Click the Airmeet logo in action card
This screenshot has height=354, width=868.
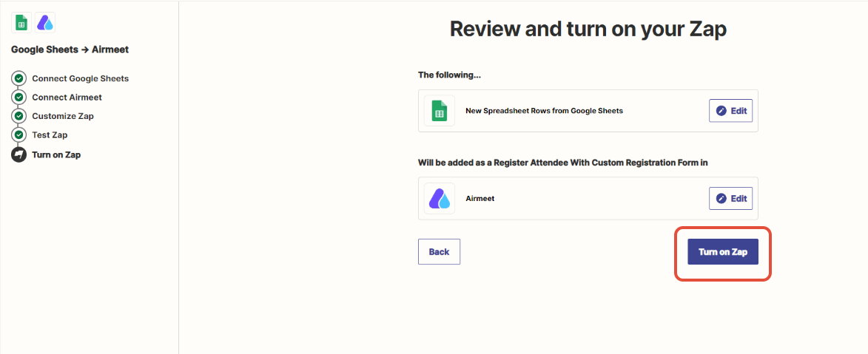click(440, 198)
